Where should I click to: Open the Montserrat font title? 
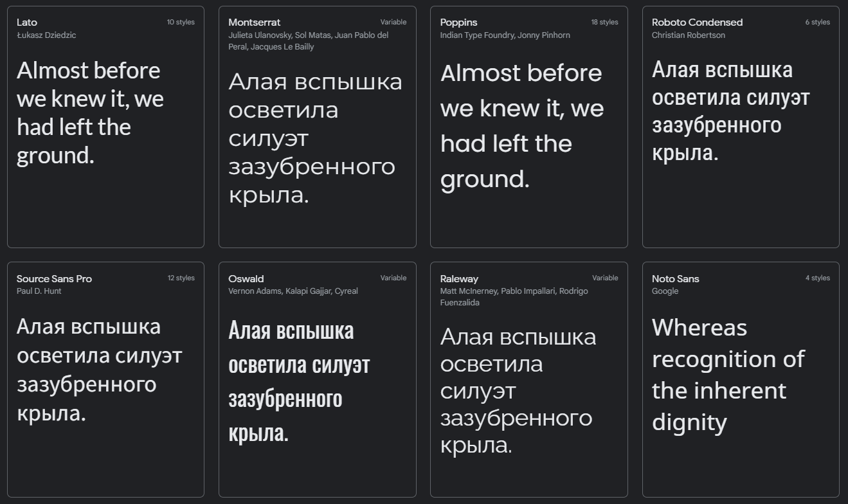click(x=254, y=22)
